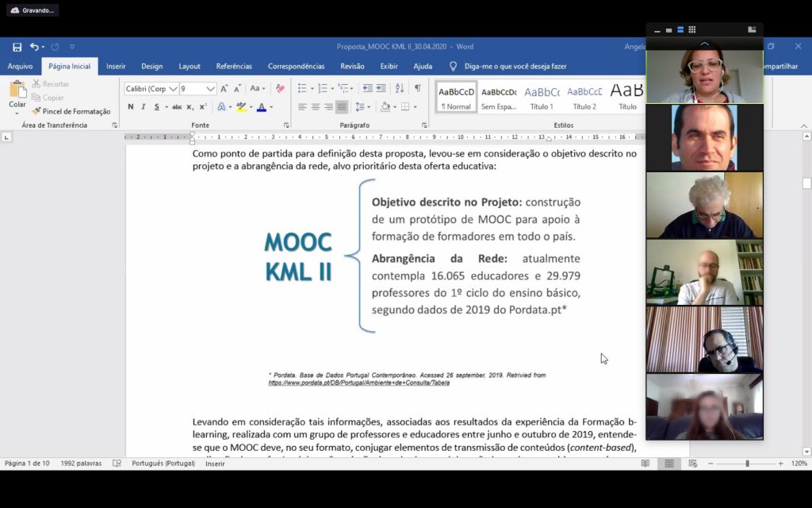
Task: Increase font size with the larger A icon
Action: coord(224,89)
